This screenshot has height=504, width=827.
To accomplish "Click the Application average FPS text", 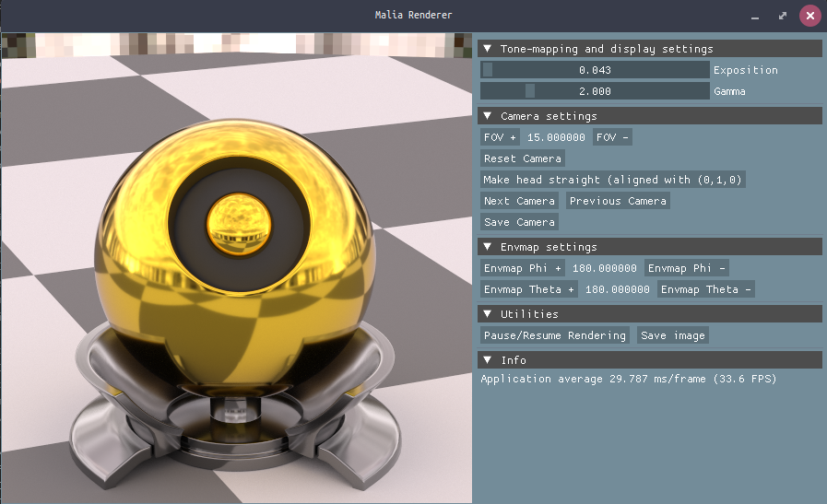I will (x=628, y=379).
